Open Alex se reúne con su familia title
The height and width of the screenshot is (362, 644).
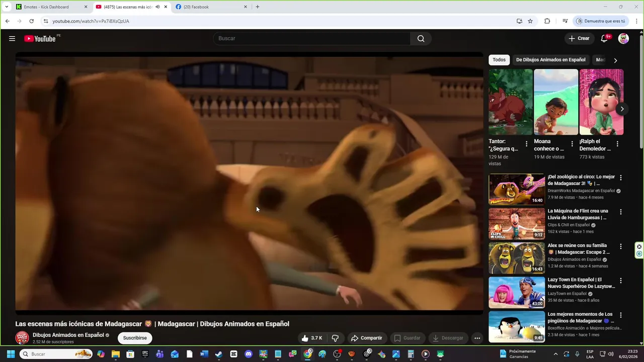[x=579, y=249]
